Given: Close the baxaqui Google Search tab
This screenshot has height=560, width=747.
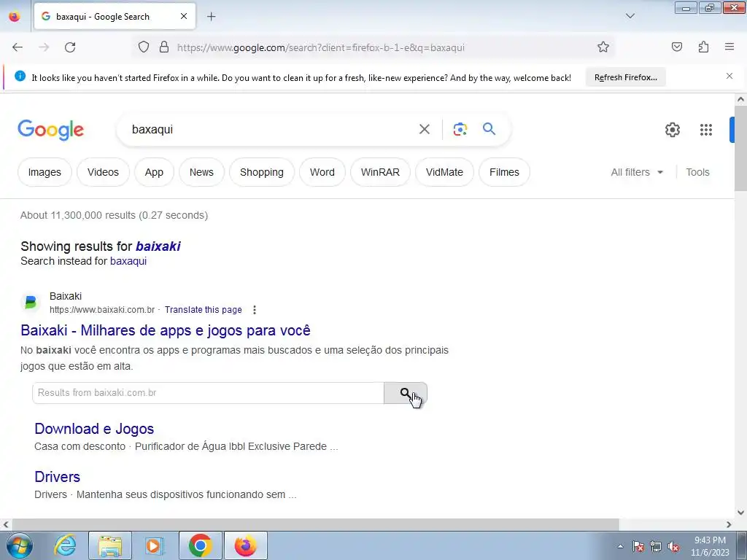Looking at the screenshot, I should pos(184,16).
